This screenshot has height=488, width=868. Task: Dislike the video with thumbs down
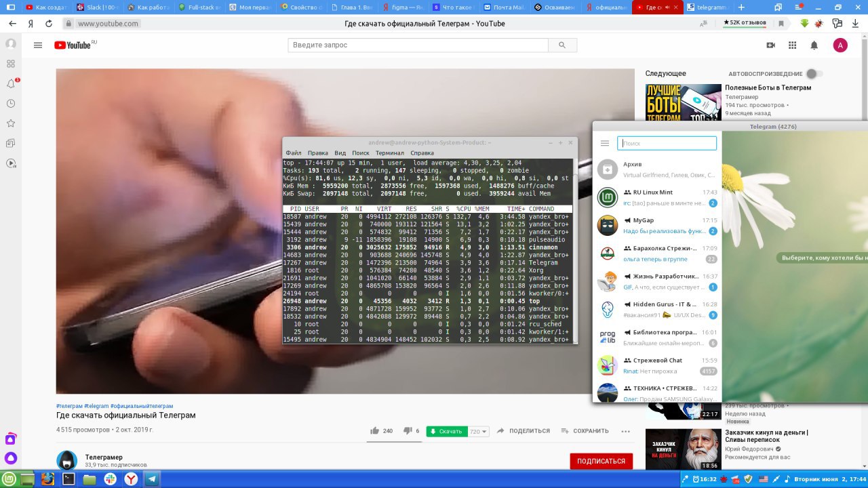(407, 431)
